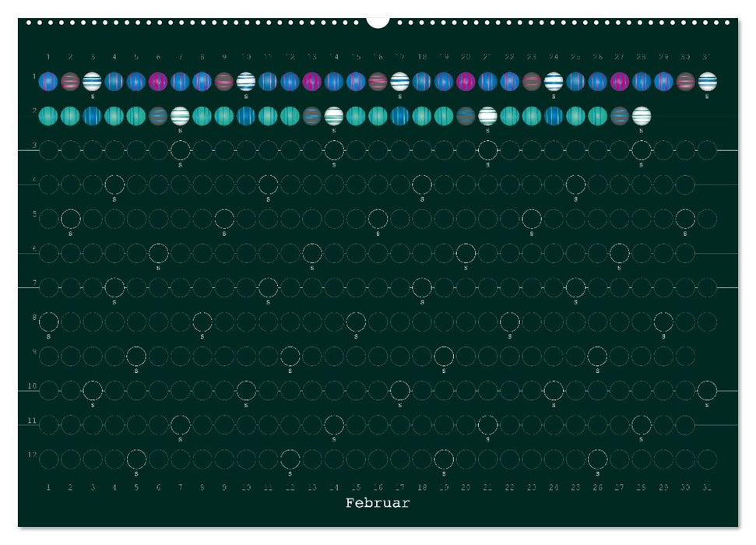Click the highlighted Sunday circle on day 7 in row 3

(x=180, y=150)
